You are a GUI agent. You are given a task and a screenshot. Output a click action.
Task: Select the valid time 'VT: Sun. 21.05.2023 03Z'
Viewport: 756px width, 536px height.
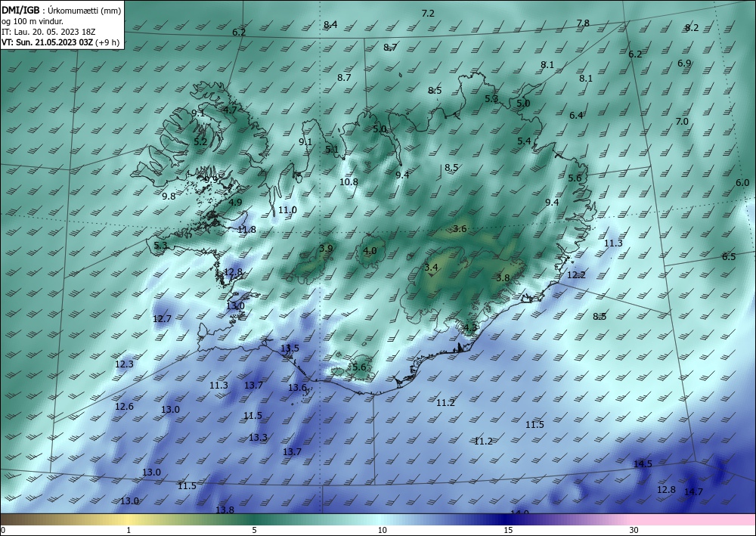click(x=48, y=42)
